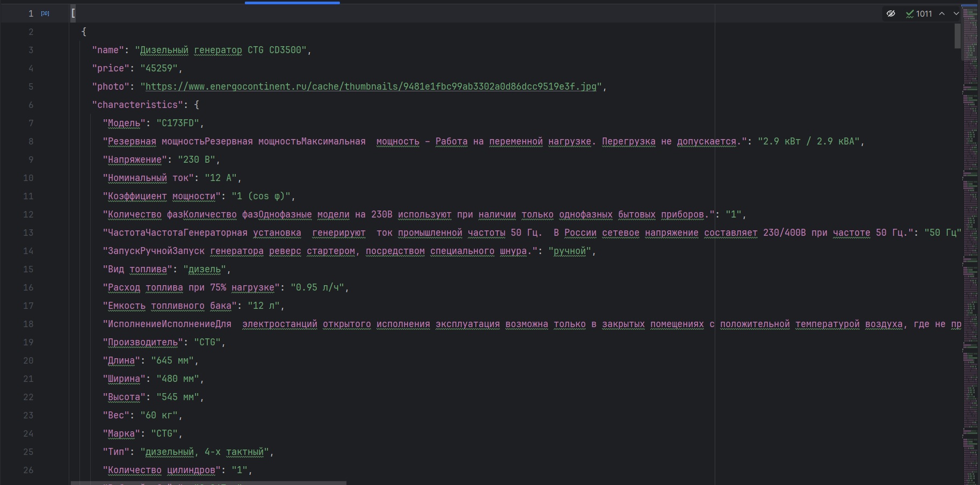Click the "Высота" key
Screen dimensions: 980x485
124,397
